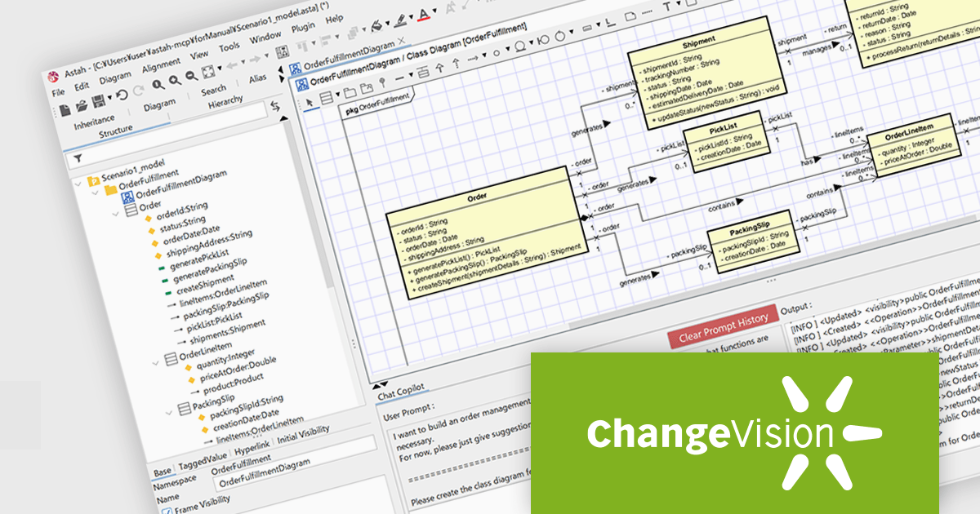
Task: Click the Zoom Out magnifier icon
Action: tap(191, 76)
